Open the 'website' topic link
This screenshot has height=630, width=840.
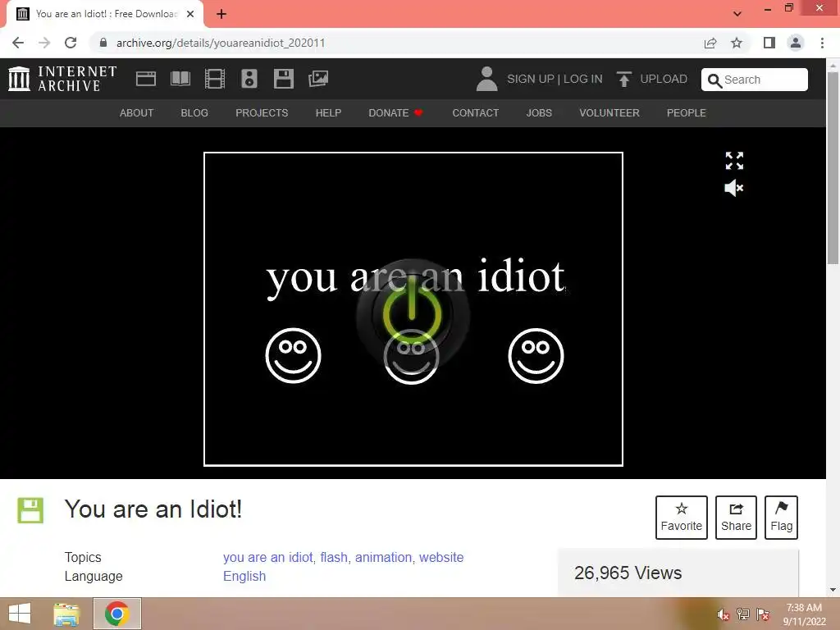[441, 557]
